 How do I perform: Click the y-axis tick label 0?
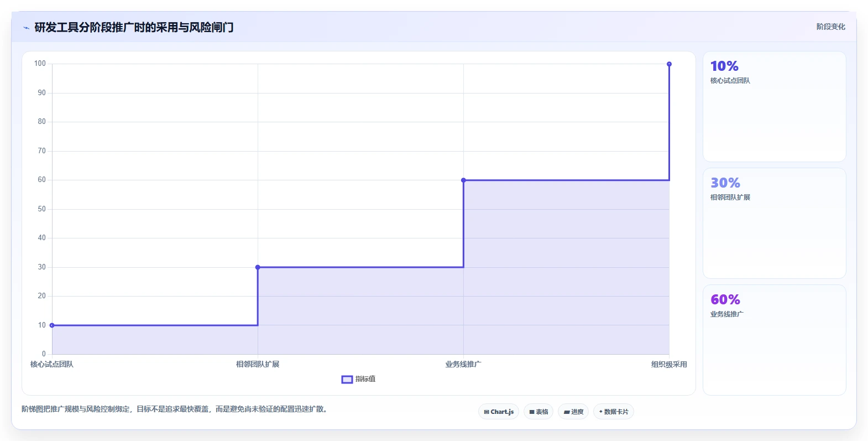[x=44, y=354]
